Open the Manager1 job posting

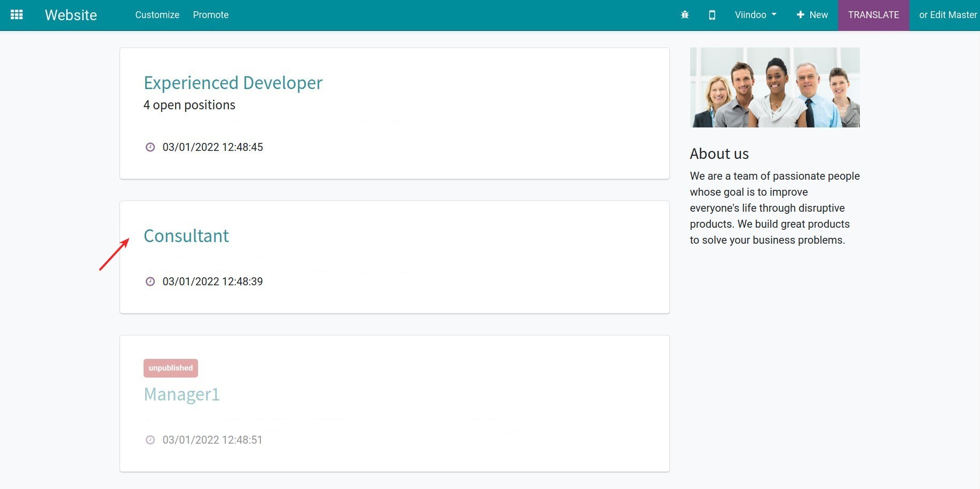coord(181,394)
